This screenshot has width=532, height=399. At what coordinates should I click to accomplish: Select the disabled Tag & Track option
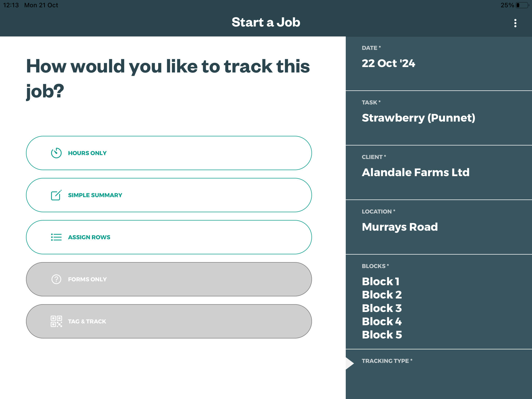(169, 321)
